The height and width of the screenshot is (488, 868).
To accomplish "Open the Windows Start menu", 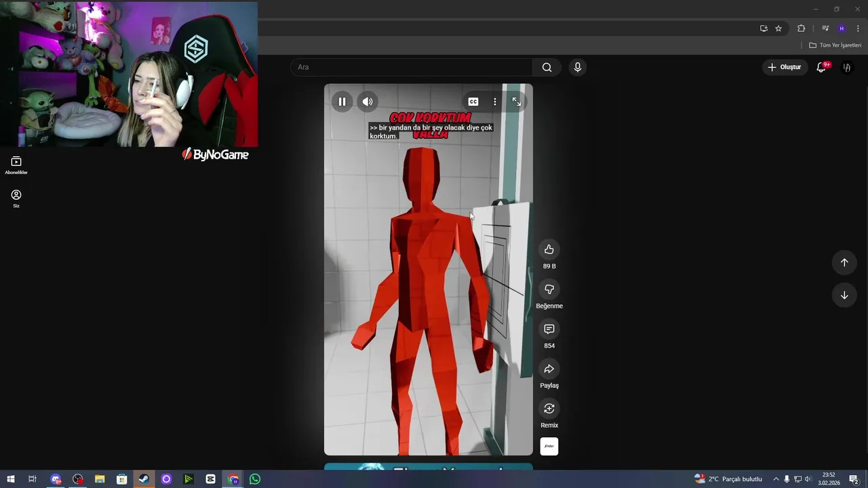I will point(11,479).
